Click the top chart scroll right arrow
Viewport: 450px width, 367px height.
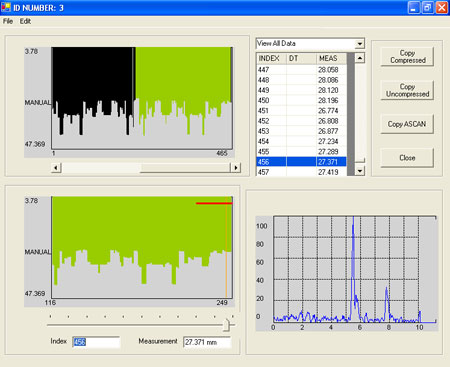click(236, 167)
